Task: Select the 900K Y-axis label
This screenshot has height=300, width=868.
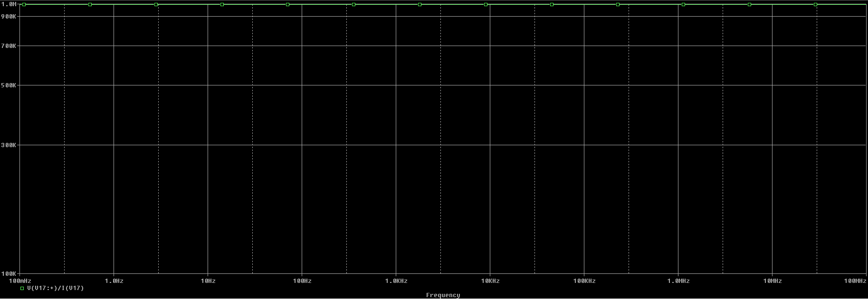Action: click(x=9, y=16)
